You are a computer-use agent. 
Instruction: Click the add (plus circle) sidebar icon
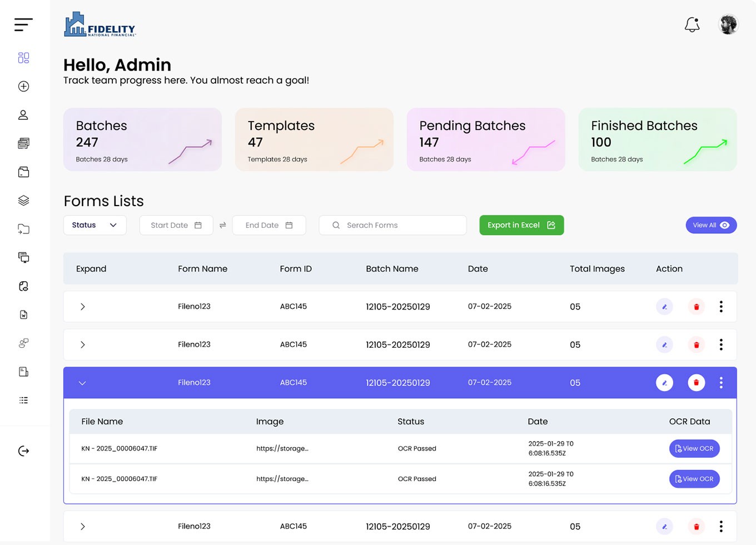23,86
